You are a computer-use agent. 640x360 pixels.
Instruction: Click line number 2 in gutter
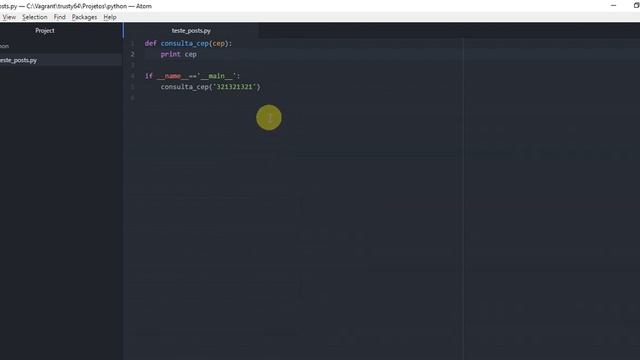point(132,54)
